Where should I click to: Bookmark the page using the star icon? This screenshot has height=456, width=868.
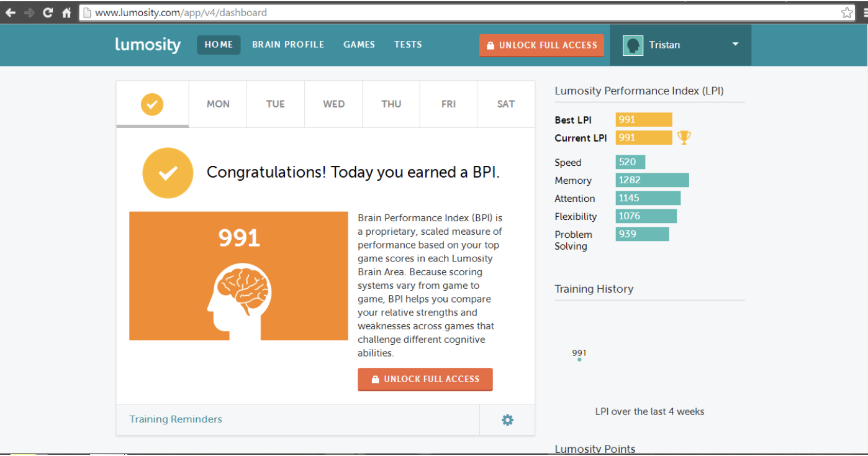(x=847, y=12)
